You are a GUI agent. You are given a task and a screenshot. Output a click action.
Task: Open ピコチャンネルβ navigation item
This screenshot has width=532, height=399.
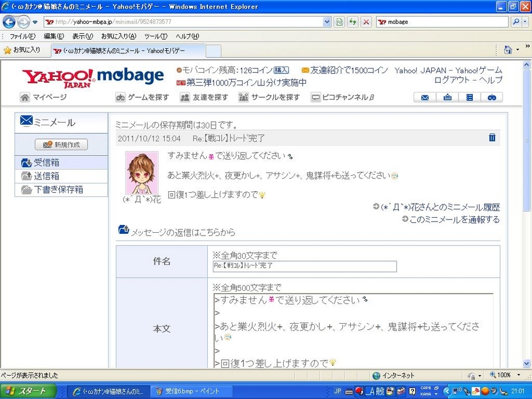(343, 98)
